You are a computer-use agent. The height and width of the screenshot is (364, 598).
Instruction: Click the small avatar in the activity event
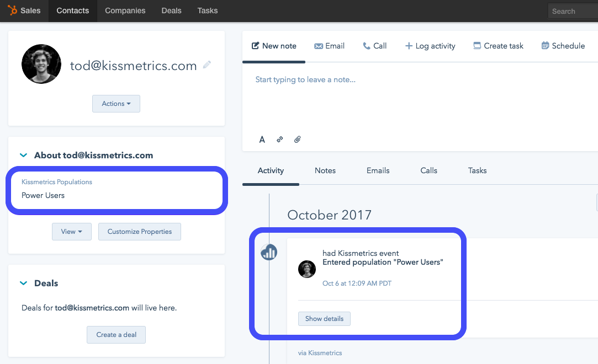click(306, 269)
